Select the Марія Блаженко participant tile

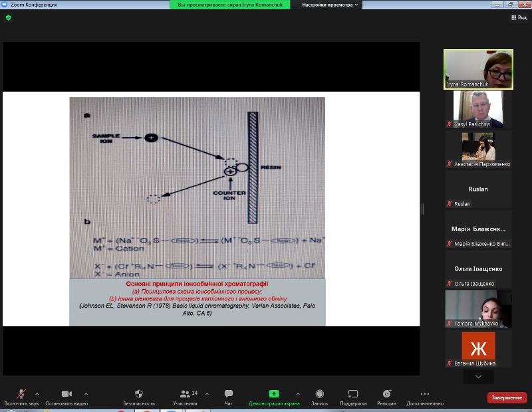click(478, 229)
